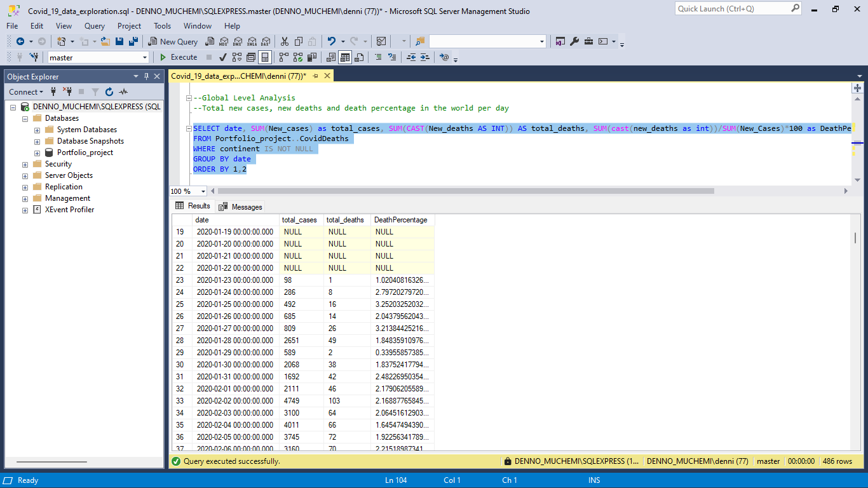Click the Open File folder icon
The width and height of the screenshot is (868, 488).
pyautogui.click(x=105, y=41)
